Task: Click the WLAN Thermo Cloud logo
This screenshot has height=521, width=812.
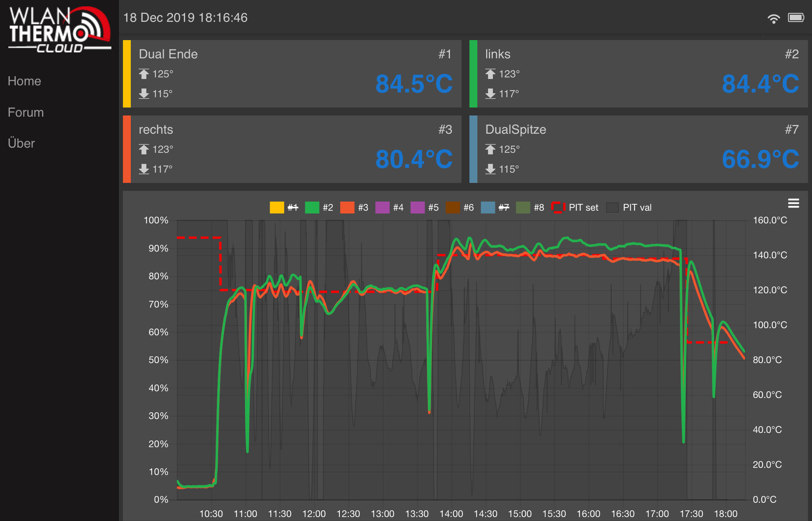Action: tap(60, 30)
